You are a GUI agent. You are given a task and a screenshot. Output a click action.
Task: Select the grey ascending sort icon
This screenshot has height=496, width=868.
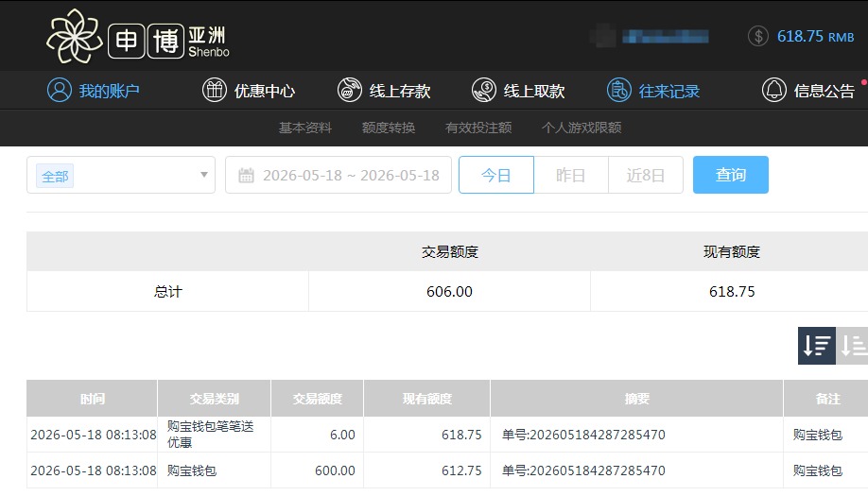(852, 346)
